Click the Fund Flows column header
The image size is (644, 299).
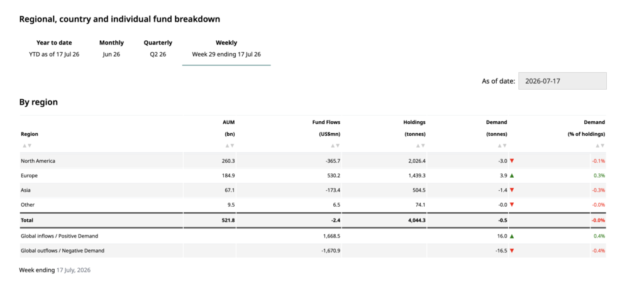[326, 128]
